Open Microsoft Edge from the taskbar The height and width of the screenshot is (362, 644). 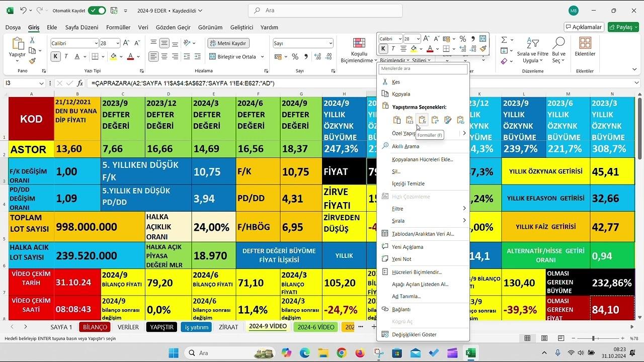pyautogui.click(x=305, y=353)
